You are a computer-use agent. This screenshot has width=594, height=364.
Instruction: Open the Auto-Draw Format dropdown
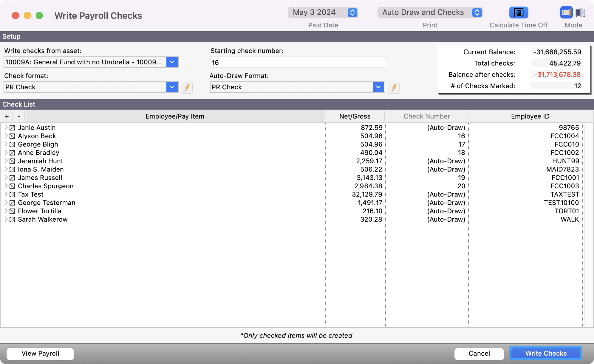378,87
